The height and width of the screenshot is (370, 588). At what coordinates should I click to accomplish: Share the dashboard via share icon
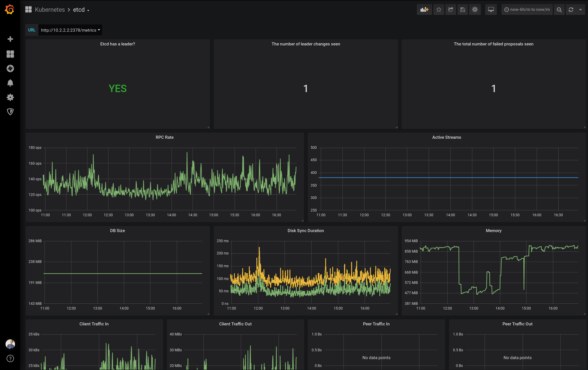click(x=451, y=9)
